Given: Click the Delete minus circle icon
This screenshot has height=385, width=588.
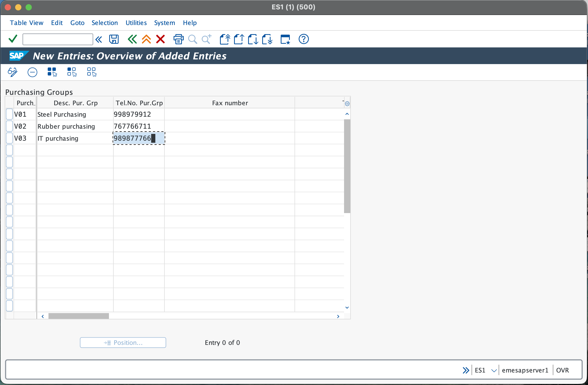Looking at the screenshot, I should 32,72.
